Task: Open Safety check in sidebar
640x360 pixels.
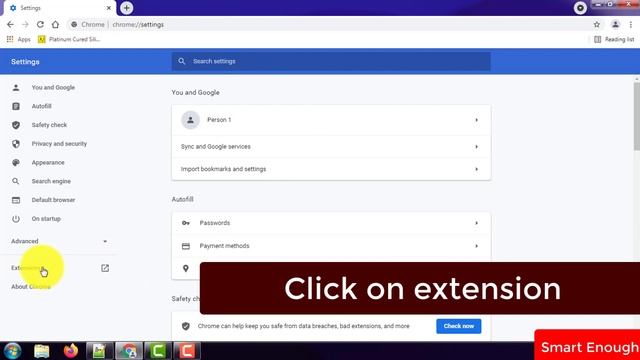Action: tap(49, 125)
